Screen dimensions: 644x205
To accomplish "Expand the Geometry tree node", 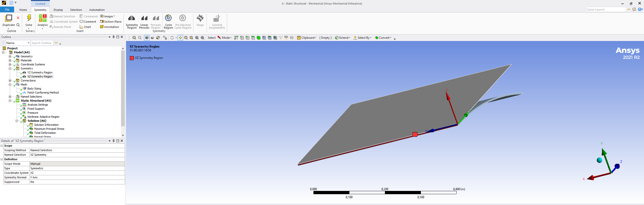I will pos(10,56).
